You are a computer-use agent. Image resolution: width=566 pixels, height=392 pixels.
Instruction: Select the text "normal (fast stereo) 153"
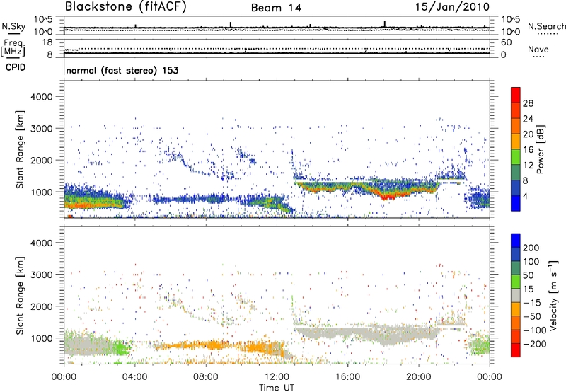tap(122, 70)
